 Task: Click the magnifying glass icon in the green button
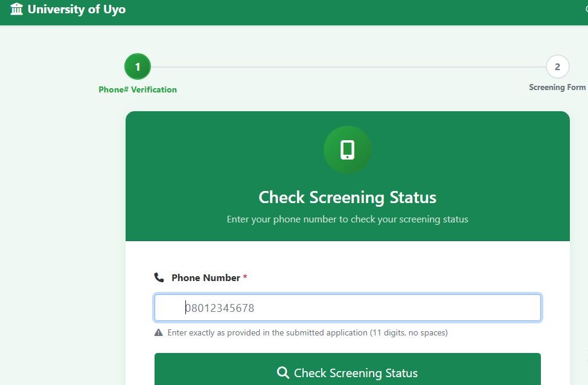point(283,373)
